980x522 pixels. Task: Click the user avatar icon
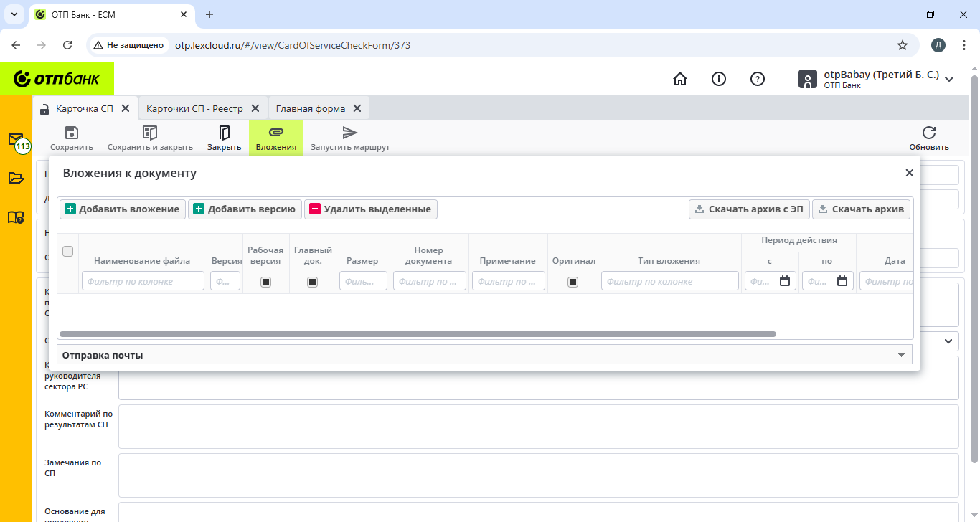coord(808,79)
